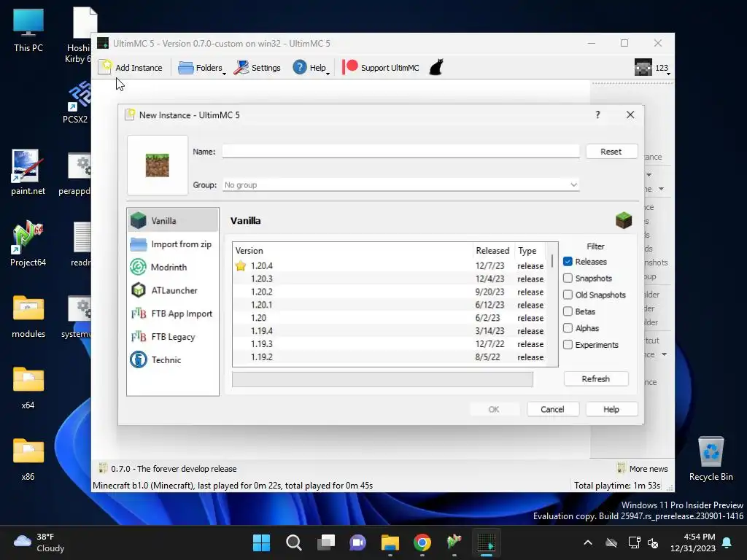Click the dialog Help button

[x=611, y=409]
